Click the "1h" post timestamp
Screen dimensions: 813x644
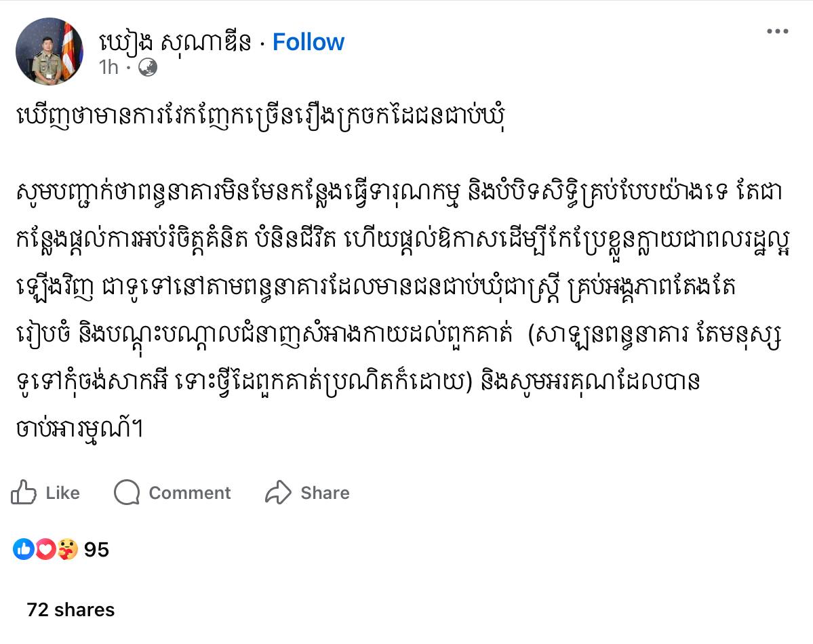pos(108,67)
